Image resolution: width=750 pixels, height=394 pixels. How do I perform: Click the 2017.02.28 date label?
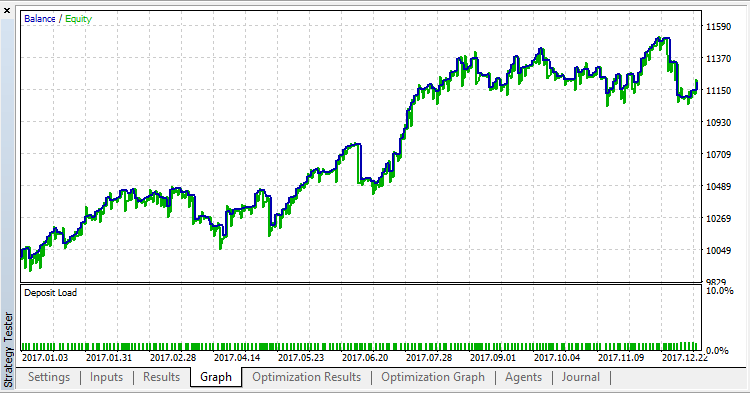(x=173, y=358)
